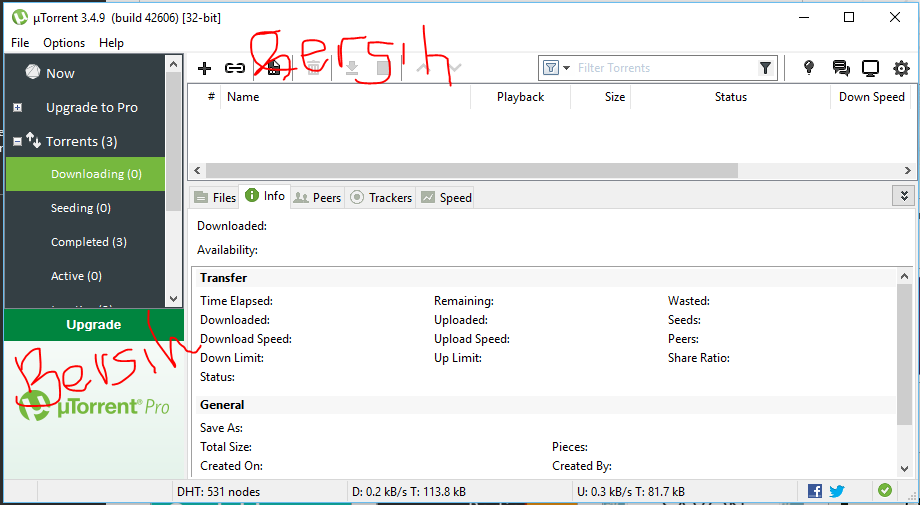Select the Info tab
920x505 pixels.
tap(265, 196)
